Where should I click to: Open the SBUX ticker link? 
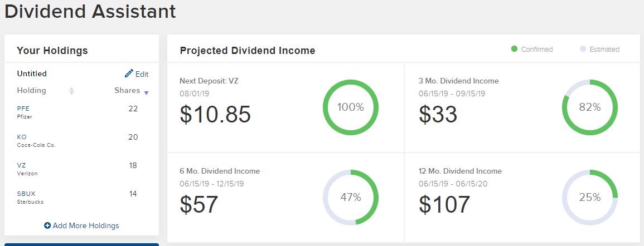click(26, 194)
